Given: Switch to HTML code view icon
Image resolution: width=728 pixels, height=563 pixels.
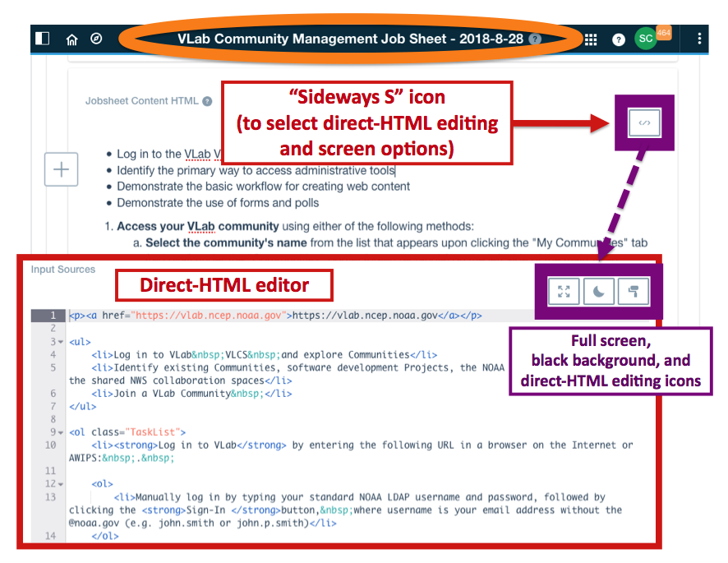Looking at the screenshot, I should [x=644, y=122].
